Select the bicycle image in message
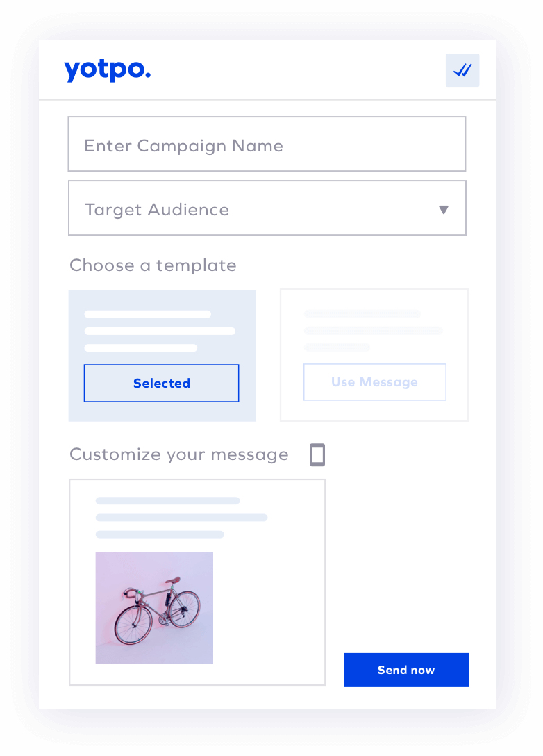This screenshot has width=543, height=756. click(154, 608)
